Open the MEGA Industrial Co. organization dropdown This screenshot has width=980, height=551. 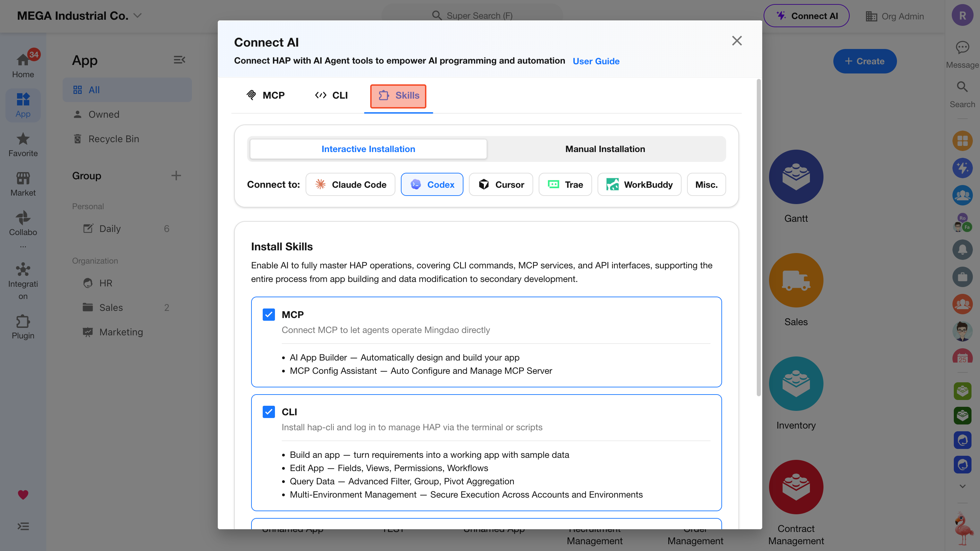[79, 16]
